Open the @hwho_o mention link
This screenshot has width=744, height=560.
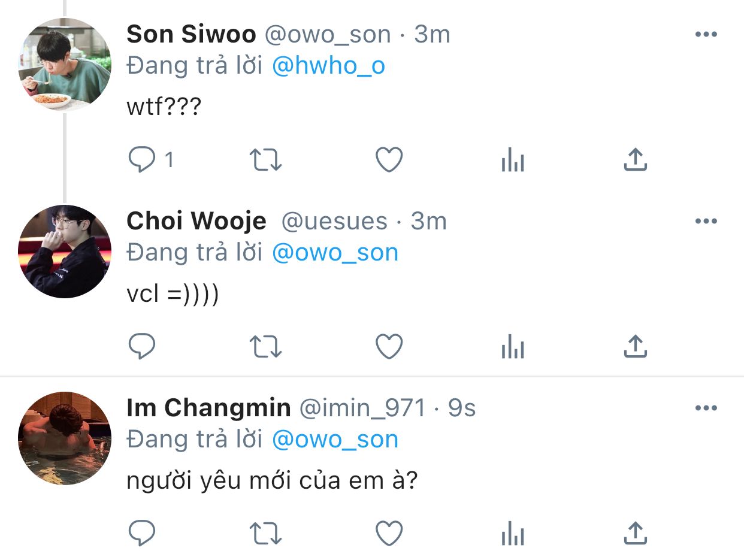click(x=328, y=66)
